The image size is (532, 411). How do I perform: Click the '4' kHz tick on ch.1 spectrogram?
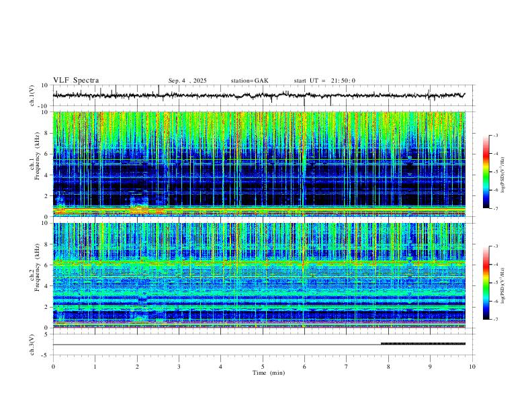coord(47,175)
